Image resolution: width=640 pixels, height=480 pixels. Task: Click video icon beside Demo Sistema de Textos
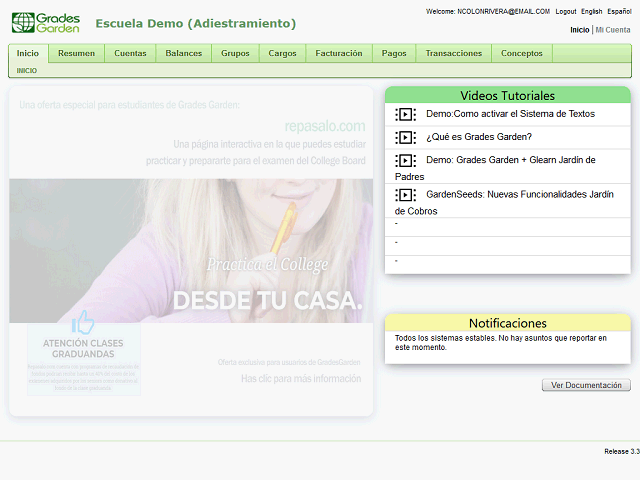pyautogui.click(x=405, y=114)
